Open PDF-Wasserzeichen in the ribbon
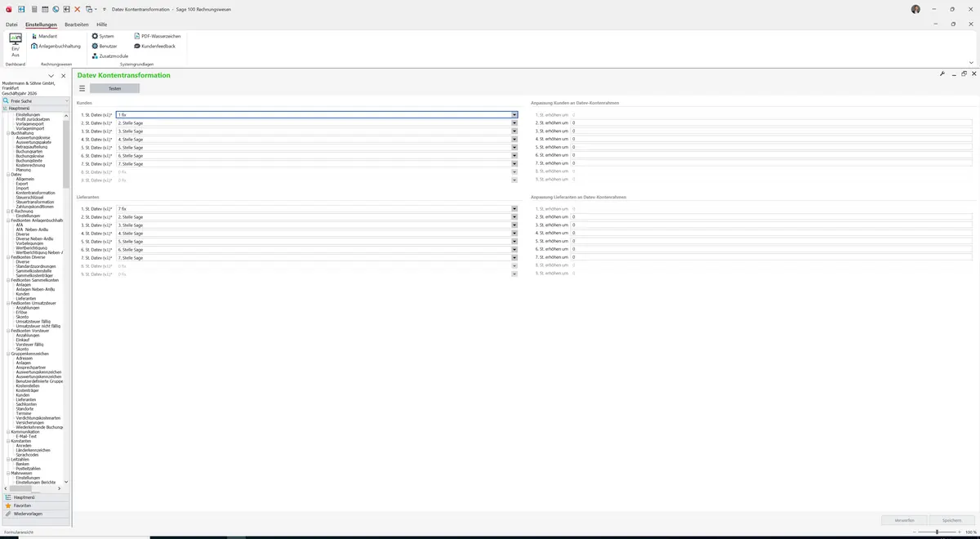 pos(157,36)
